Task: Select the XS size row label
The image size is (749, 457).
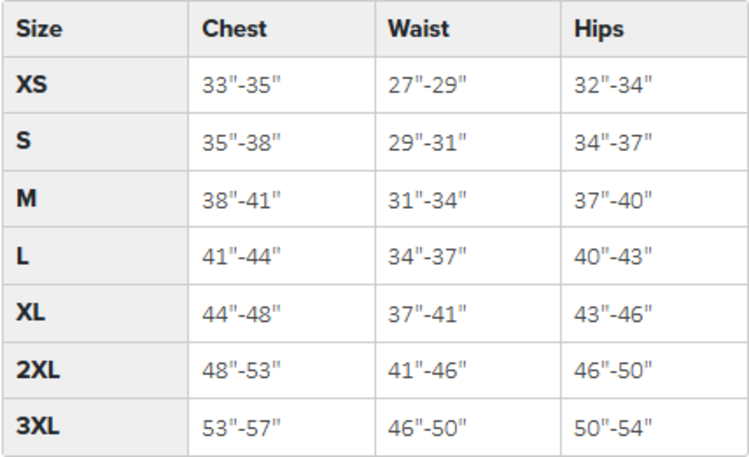Action: coord(32,85)
